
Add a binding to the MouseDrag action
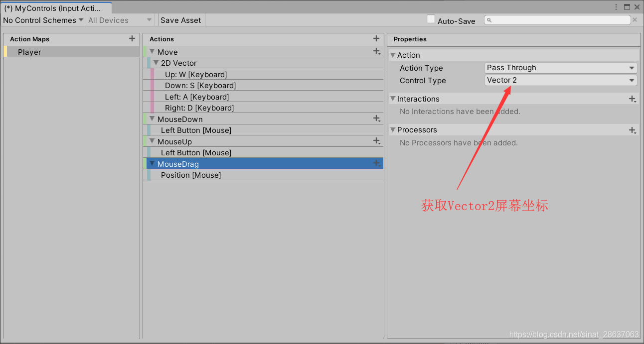tap(377, 163)
